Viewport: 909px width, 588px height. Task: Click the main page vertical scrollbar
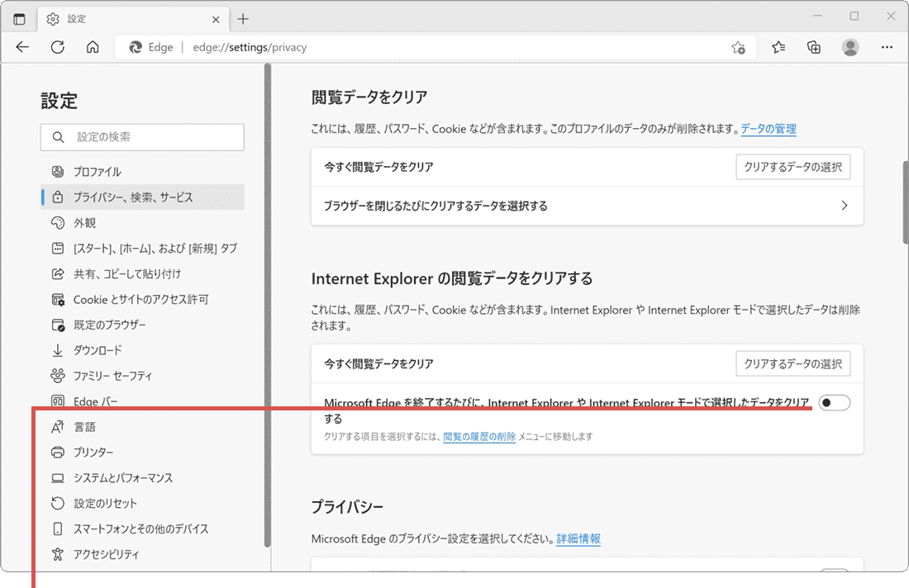[x=906, y=203]
